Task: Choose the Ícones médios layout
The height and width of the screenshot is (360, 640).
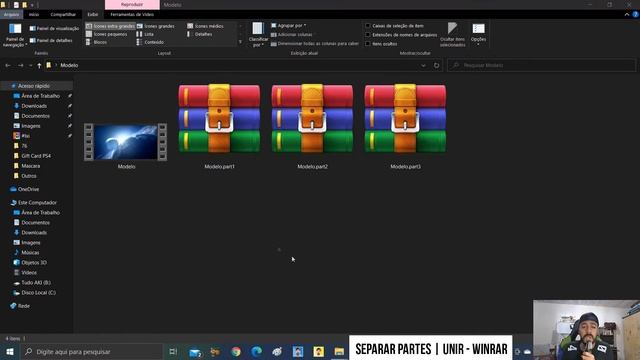Action: tap(205, 26)
